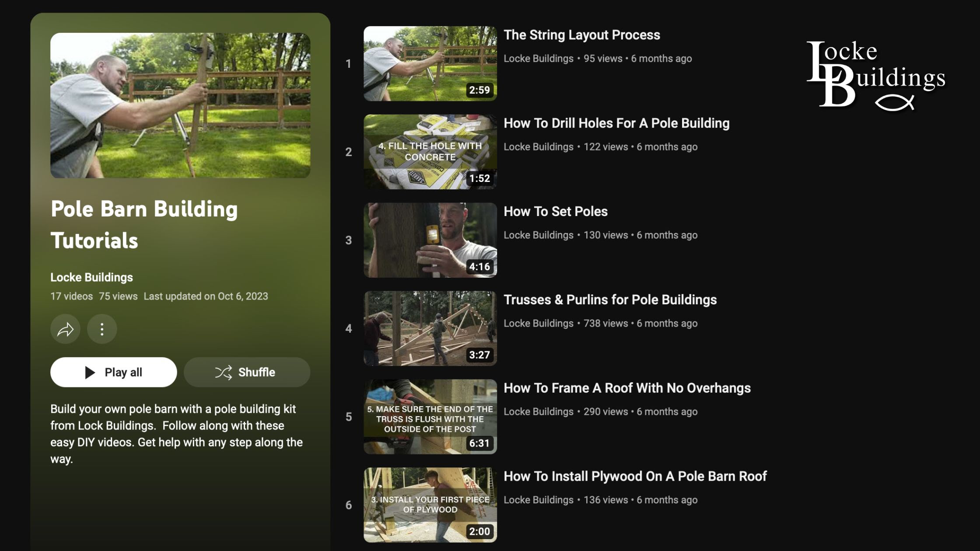Open How To Drill Holes video thumbnail
Viewport: 980px width, 551px height.
pos(430,152)
